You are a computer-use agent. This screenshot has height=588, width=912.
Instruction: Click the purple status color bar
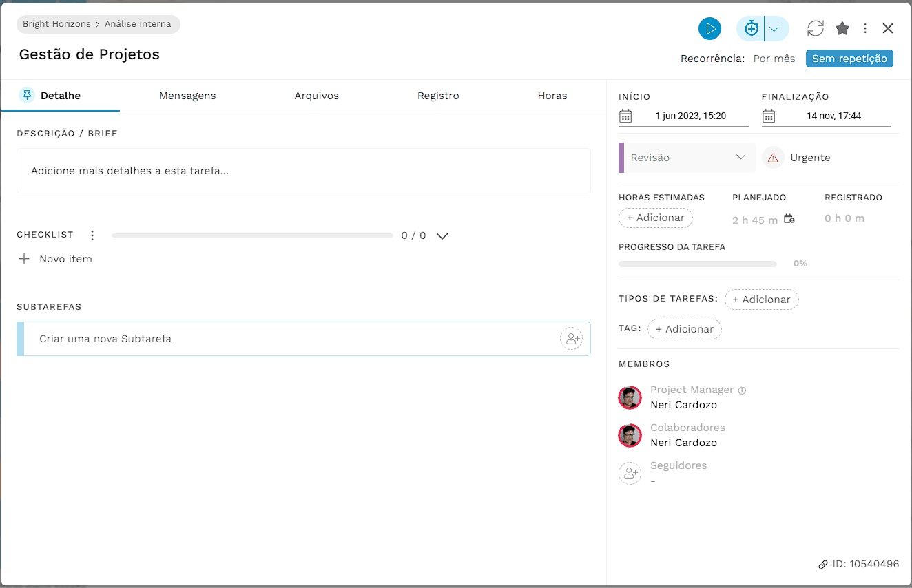pos(621,158)
